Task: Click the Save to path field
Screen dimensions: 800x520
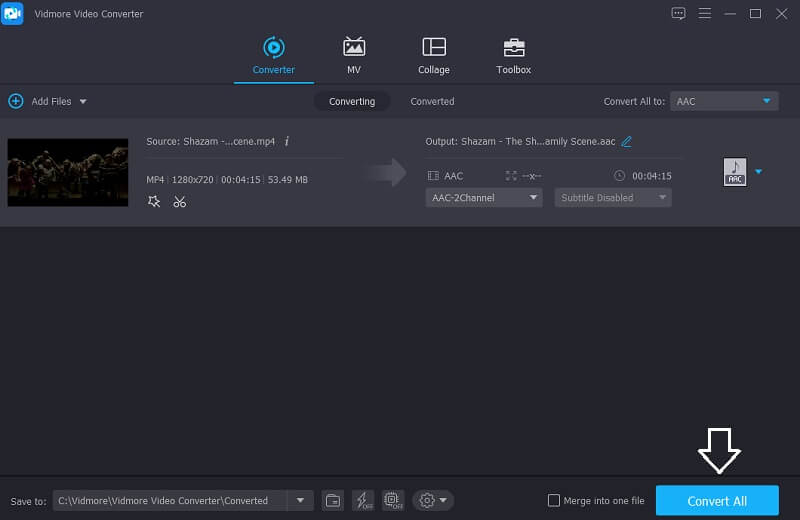Action: click(x=170, y=501)
